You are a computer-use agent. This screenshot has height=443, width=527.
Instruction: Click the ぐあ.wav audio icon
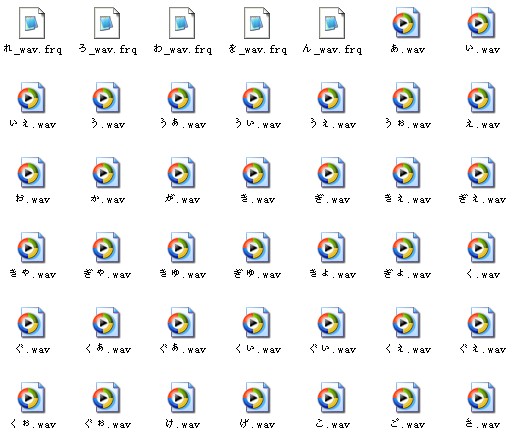click(181, 322)
